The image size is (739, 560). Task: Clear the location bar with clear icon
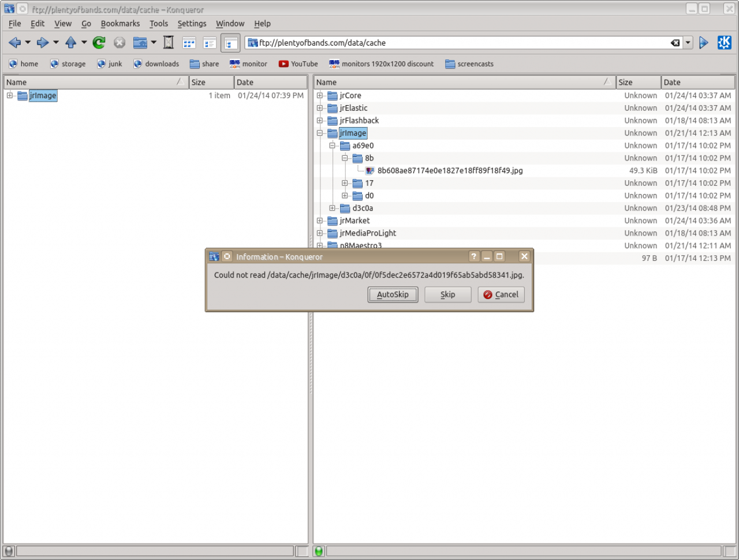coord(675,43)
